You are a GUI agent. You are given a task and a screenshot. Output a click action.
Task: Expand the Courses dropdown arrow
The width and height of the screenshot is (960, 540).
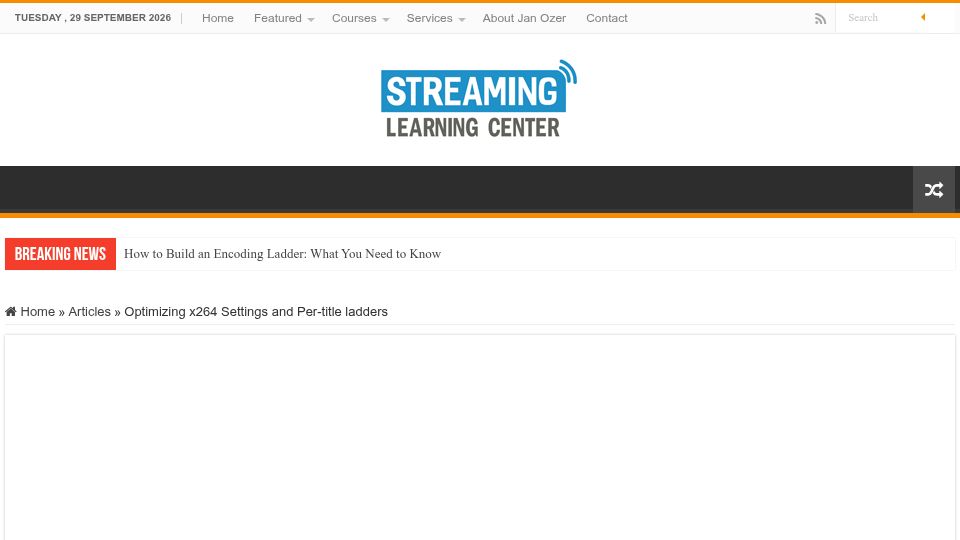coord(386,20)
